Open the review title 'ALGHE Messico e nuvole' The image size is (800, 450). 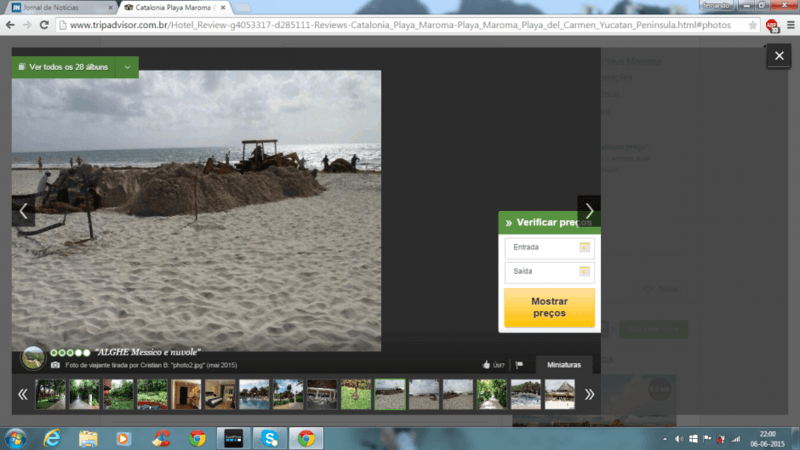point(148,352)
